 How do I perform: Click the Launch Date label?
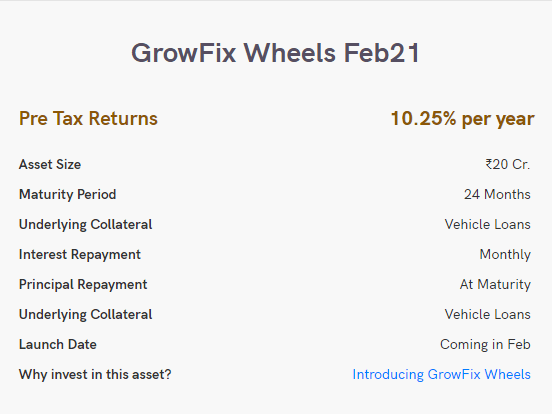coord(58,344)
